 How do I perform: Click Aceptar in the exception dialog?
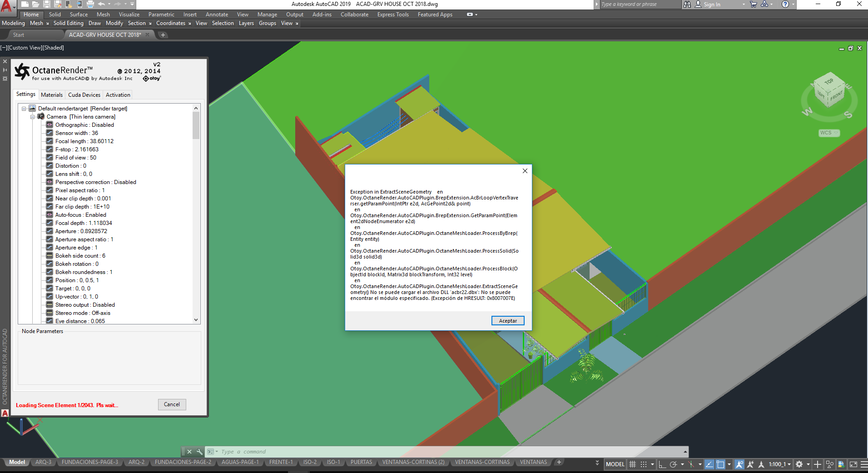click(508, 321)
